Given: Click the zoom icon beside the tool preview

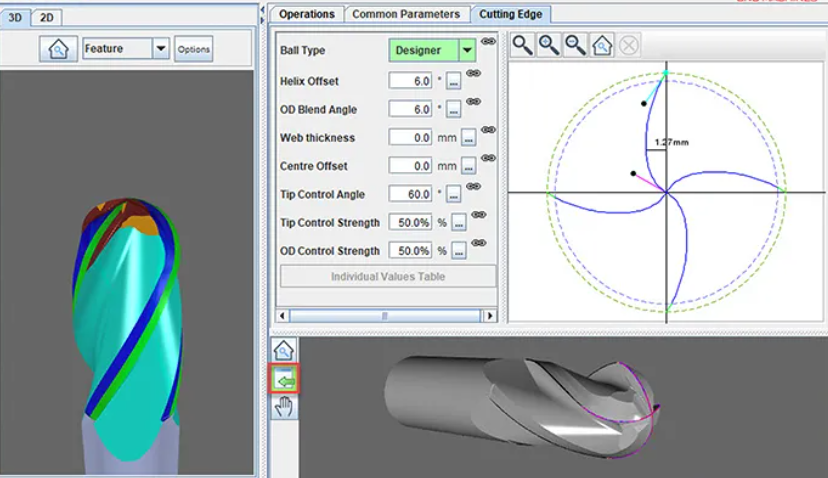Looking at the screenshot, I should pyautogui.click(x=285, y=351).
